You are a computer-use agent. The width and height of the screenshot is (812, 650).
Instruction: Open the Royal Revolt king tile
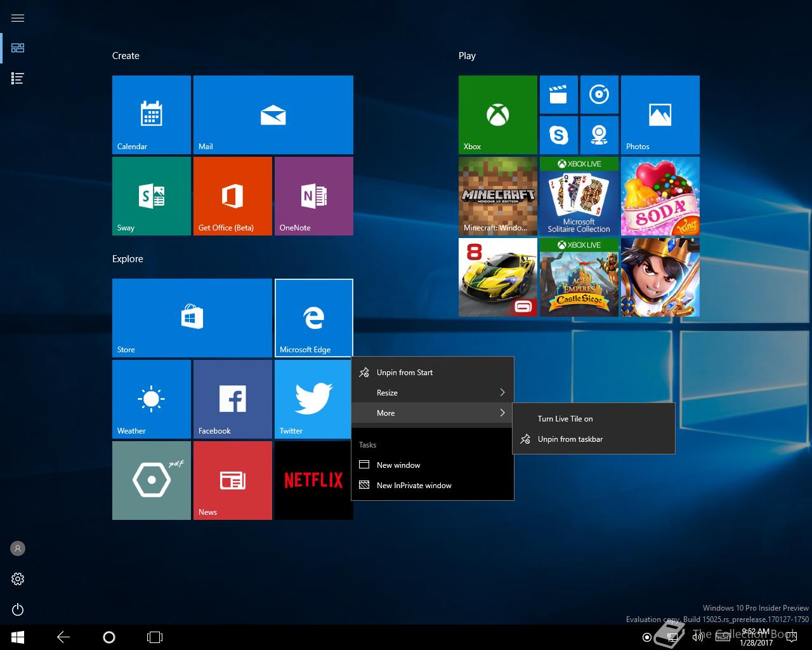660,277
